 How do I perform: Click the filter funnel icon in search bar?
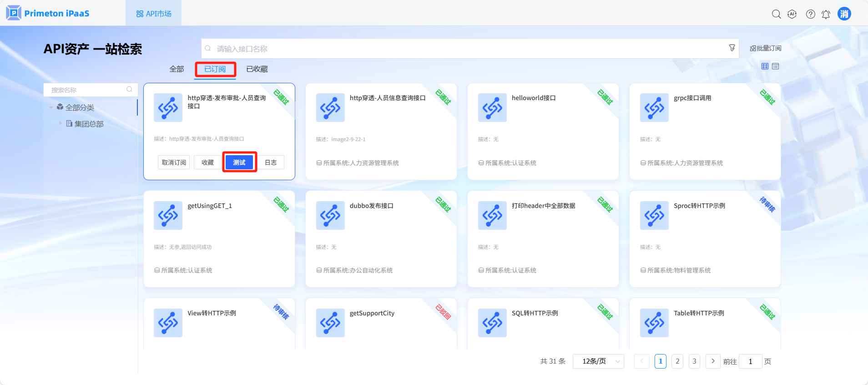732,48
